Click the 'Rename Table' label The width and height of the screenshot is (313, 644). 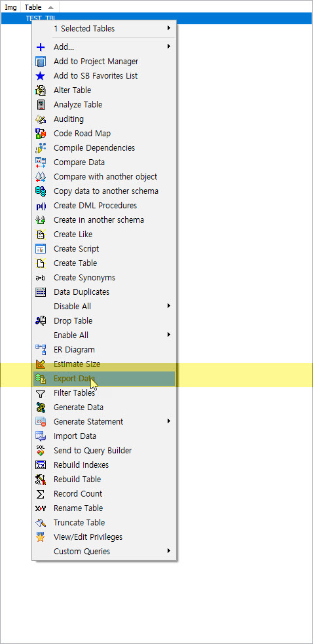point(78,508)
